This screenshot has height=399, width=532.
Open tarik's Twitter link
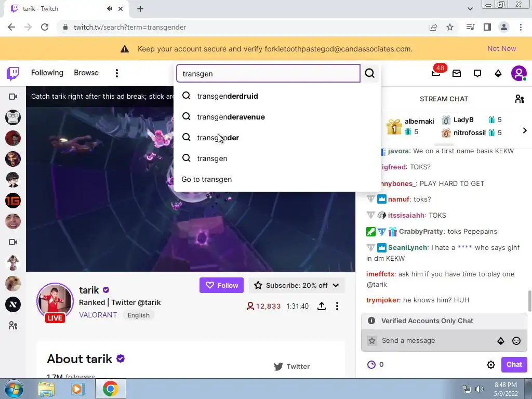pos(292,366)
